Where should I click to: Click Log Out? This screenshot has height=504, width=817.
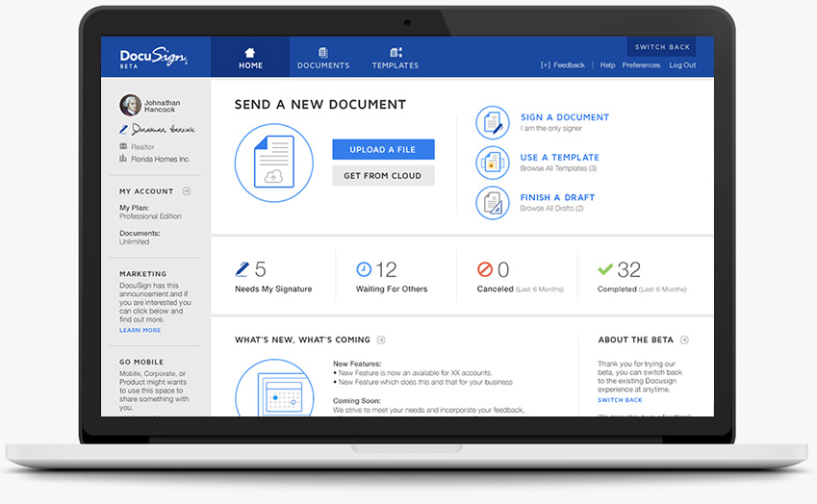click(682, 65)
